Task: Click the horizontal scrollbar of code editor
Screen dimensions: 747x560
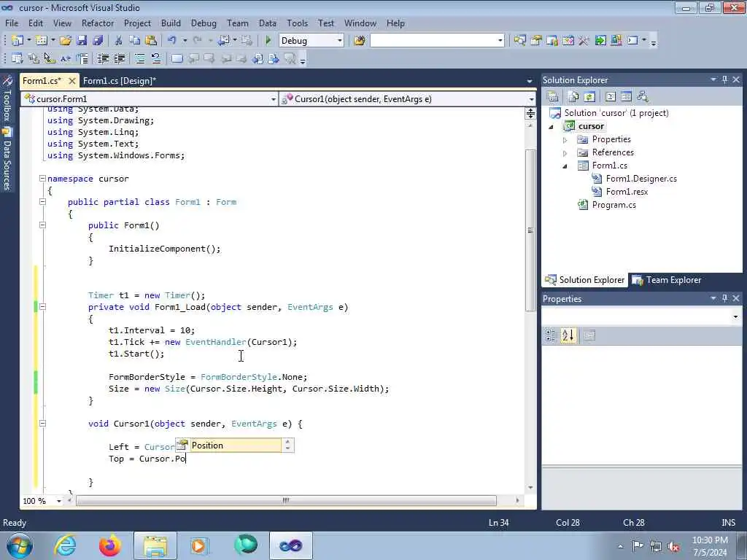Action: point(286,500)
